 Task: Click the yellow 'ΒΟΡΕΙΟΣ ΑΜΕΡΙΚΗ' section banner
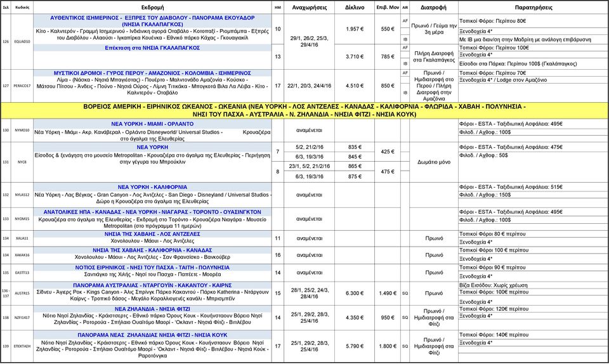(304, 110)
